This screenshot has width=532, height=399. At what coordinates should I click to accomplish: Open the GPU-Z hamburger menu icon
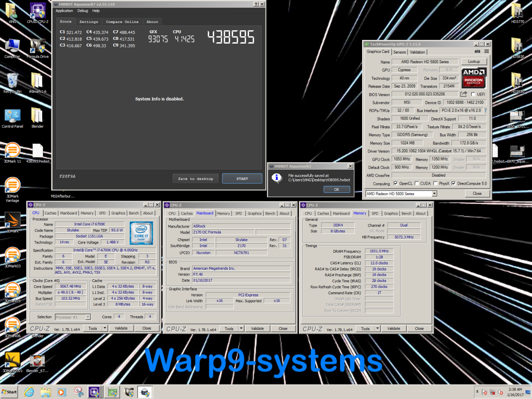click(x=487, y=51)
